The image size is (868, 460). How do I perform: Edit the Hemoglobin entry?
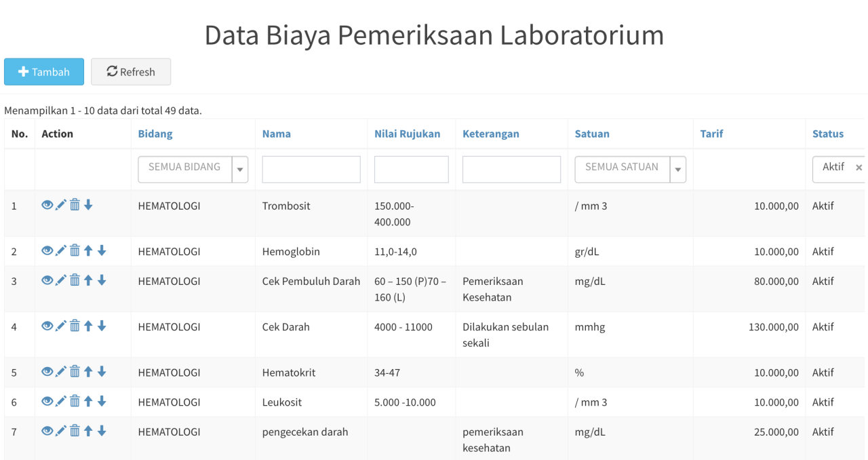tap(61, 250)
